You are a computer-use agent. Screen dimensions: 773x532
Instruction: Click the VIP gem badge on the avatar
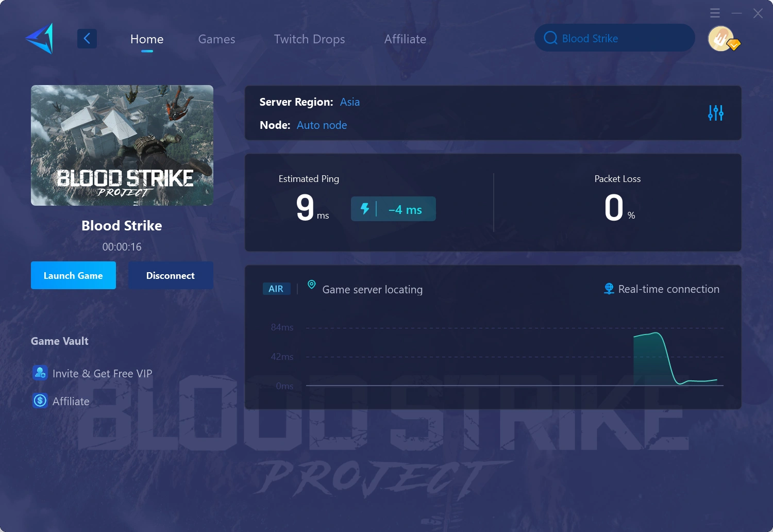point(734,45)
